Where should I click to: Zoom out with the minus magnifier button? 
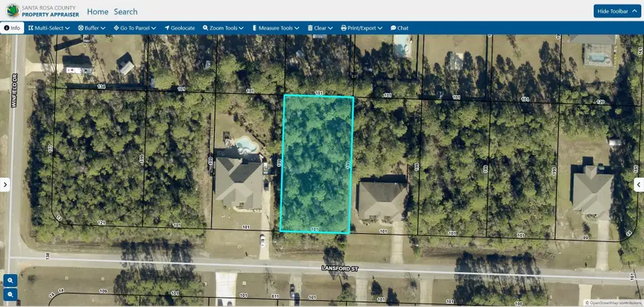[x=10, y=294]
